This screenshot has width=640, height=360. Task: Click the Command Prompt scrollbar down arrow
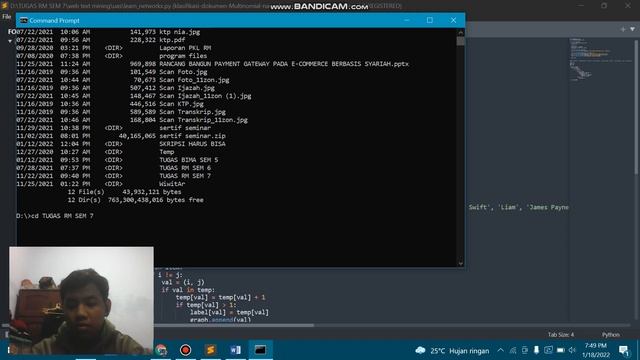[x=461, y=263]
